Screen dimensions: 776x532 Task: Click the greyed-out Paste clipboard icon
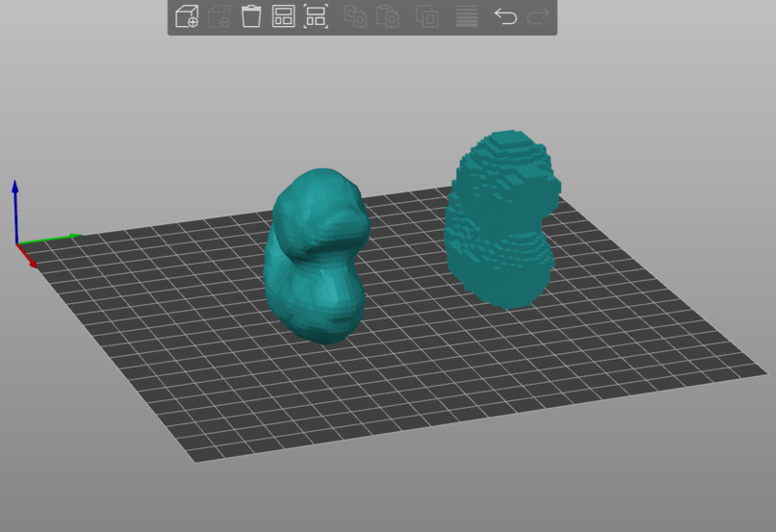[x=387, y=16]
